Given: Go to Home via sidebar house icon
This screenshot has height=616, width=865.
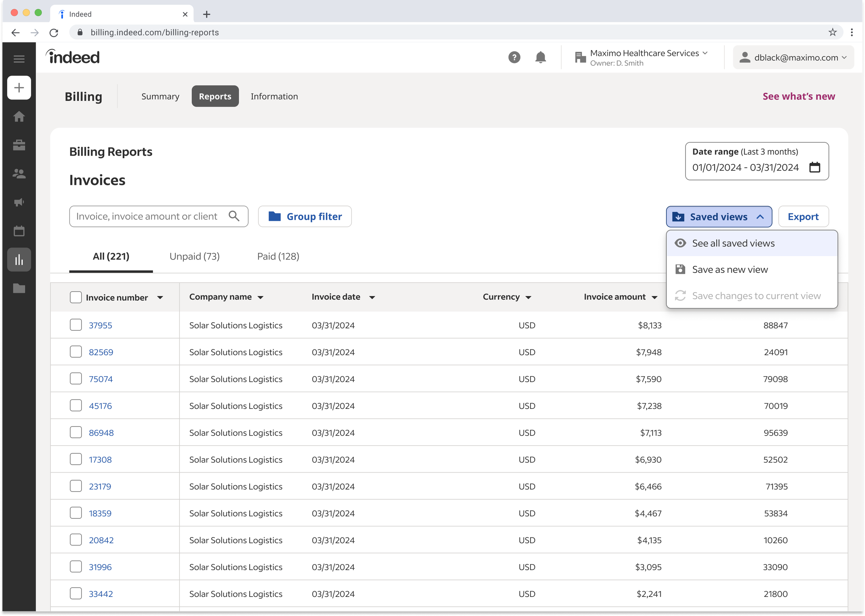Looking at the screenshot, I should (x=19, y=116).
